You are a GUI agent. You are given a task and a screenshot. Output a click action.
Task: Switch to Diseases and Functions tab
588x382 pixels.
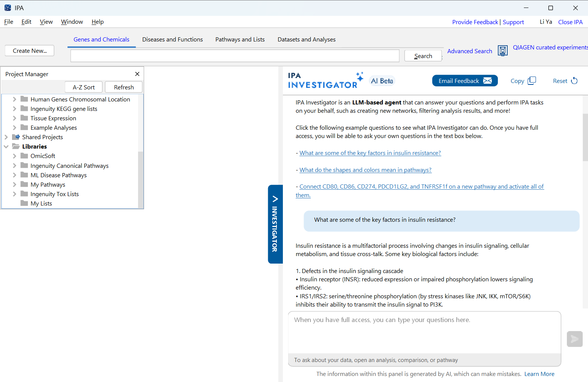click(x=172, y=40)
